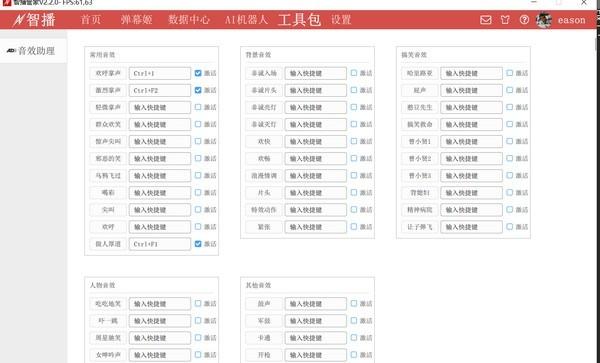This screenshot has width=600, height=363.
Task: Open the 设置 tab
Action: [x=341, y=20]
